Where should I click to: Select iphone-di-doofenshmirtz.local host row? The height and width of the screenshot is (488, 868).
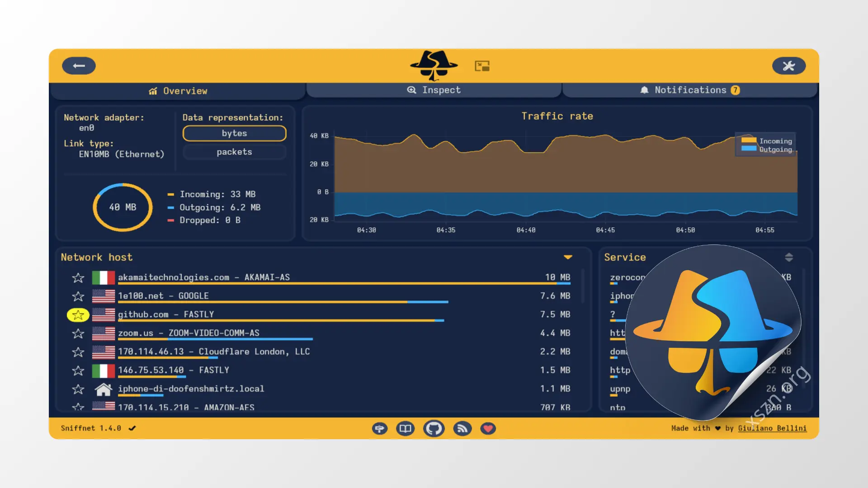coord(321,389)
